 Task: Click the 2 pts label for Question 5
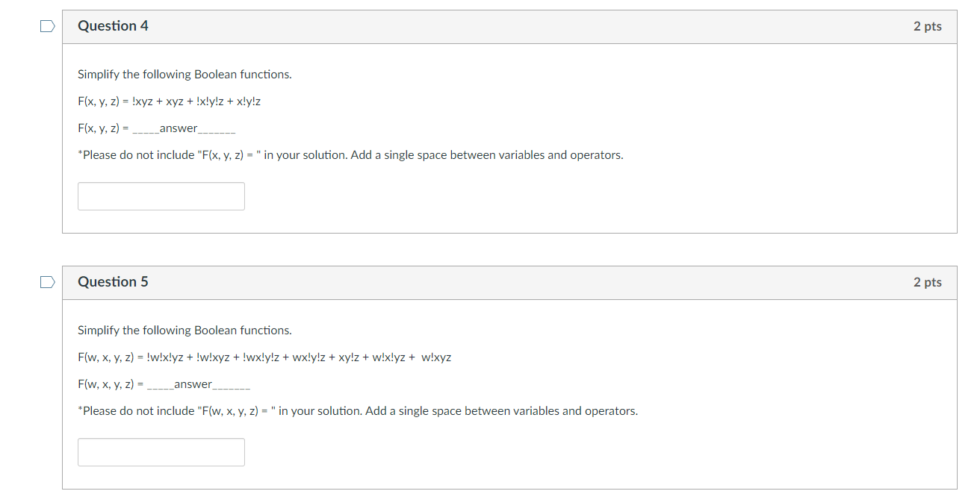coord(928,281)
